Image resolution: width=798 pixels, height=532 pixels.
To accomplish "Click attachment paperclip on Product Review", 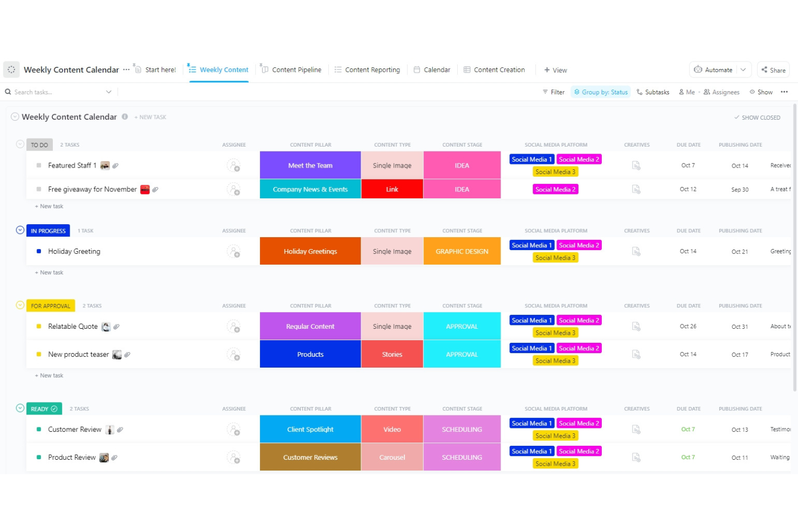I will click(114, 458).
